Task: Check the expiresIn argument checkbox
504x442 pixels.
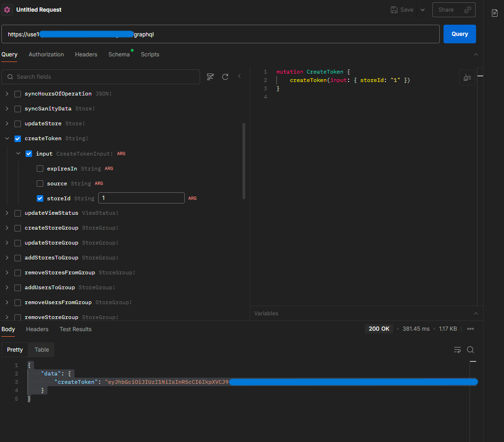Action: point(40,169)
